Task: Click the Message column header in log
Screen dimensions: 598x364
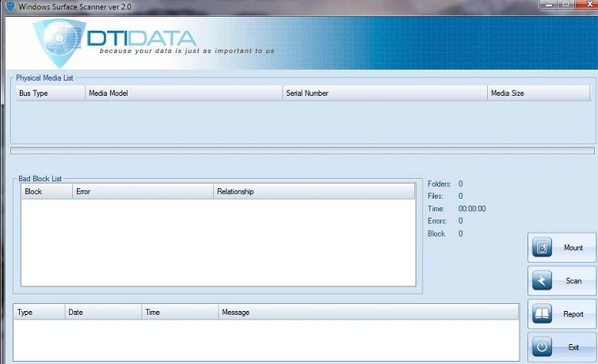Action: point(368,313)
